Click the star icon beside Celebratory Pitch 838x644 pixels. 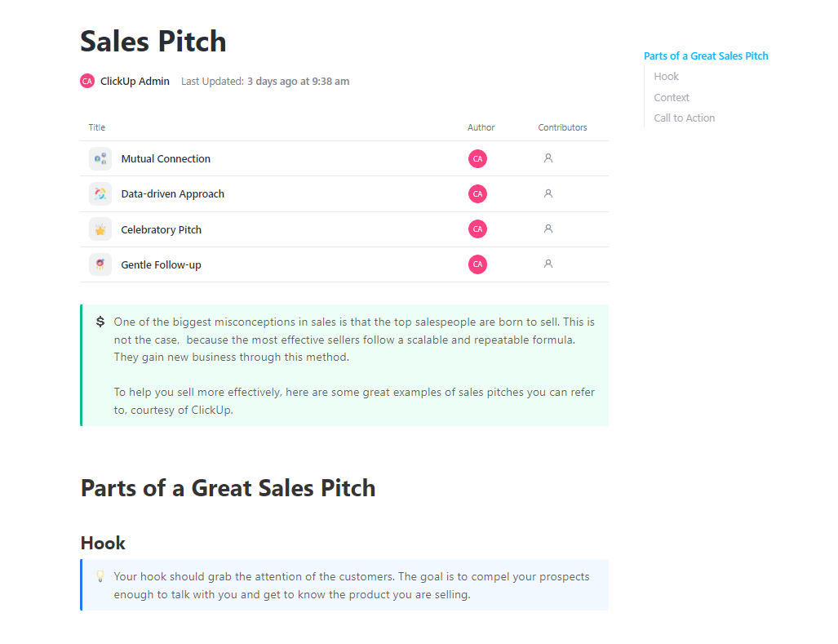[100, 229]
